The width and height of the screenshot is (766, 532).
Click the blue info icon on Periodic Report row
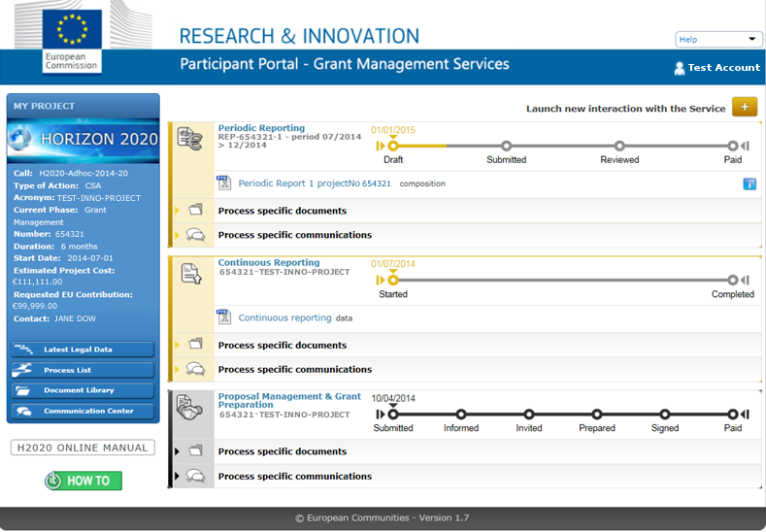[x=749, y=183]
